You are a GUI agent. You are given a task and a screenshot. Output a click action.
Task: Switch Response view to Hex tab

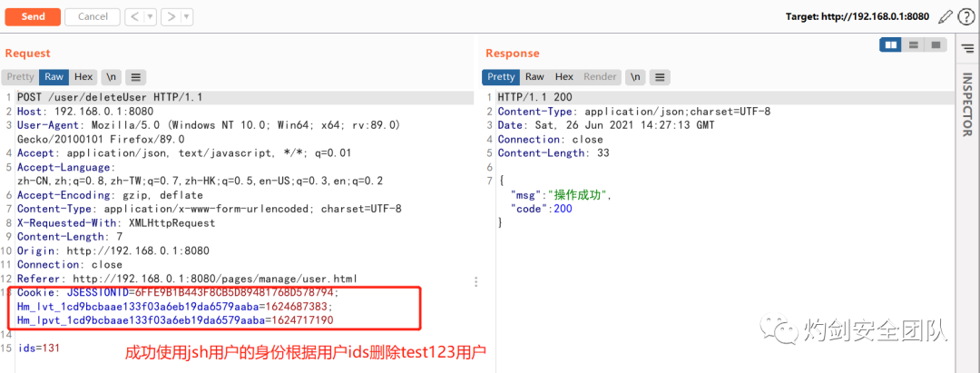tap(563, 77)
